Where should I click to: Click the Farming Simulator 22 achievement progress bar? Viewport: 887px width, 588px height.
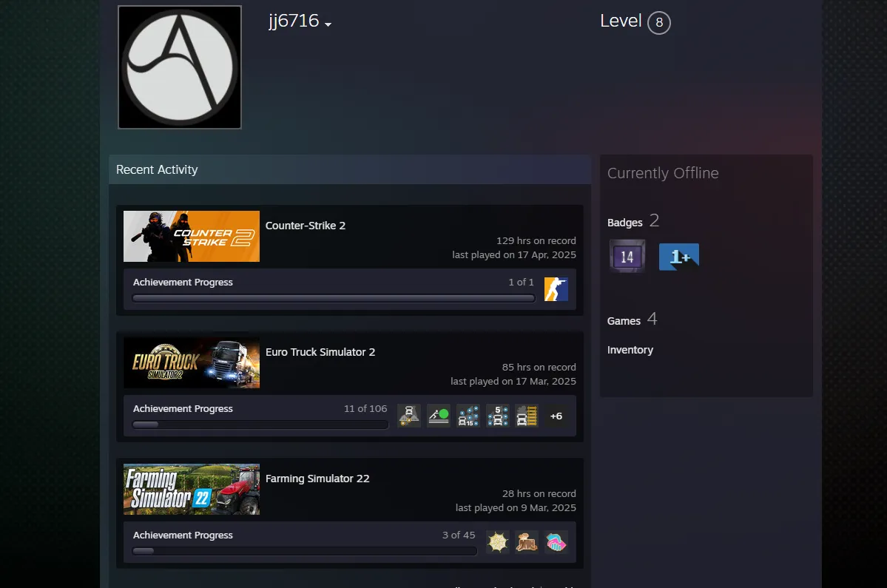[304, 551]
